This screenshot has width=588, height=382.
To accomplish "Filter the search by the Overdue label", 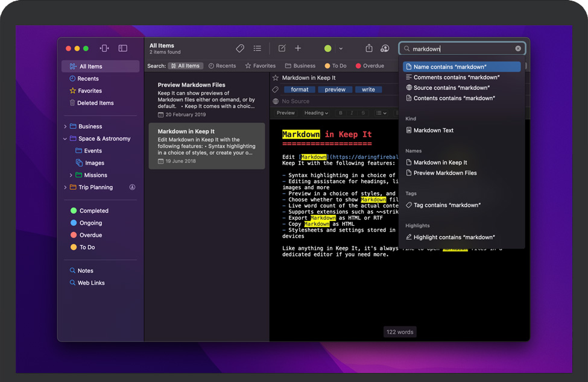I will [369, 66].
